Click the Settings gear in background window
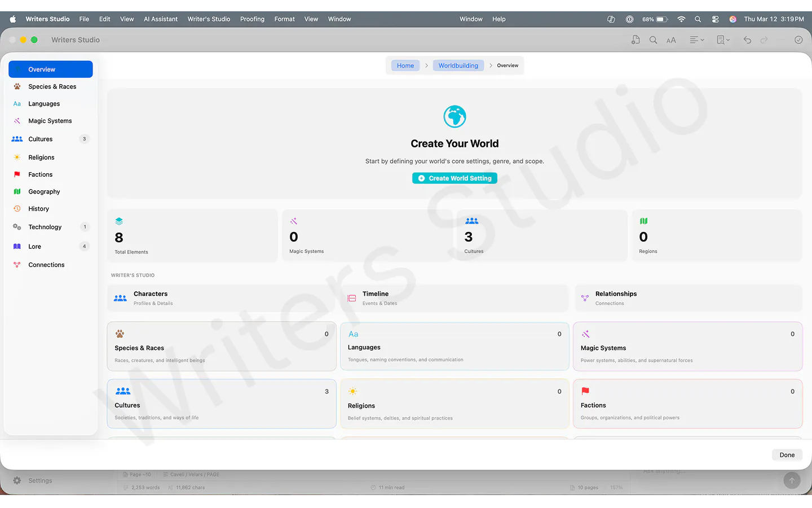 [x=17, y=480]
